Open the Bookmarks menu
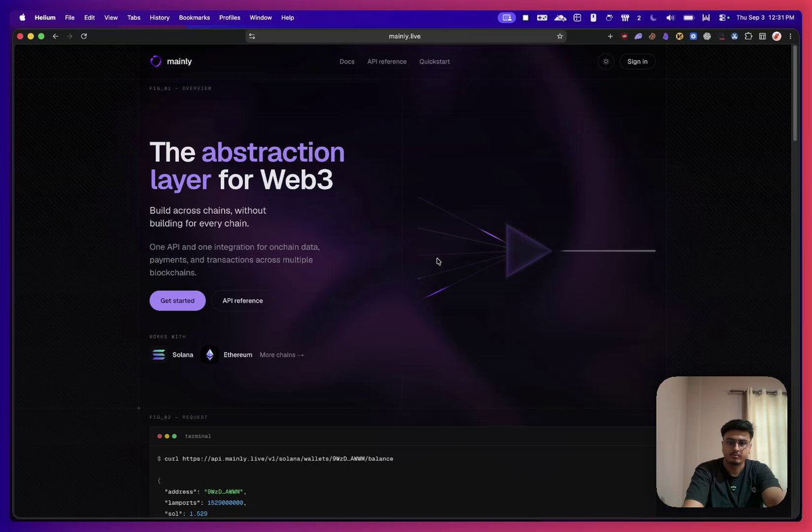The height and width of the screenshot is (532, 812). [194, 18]
